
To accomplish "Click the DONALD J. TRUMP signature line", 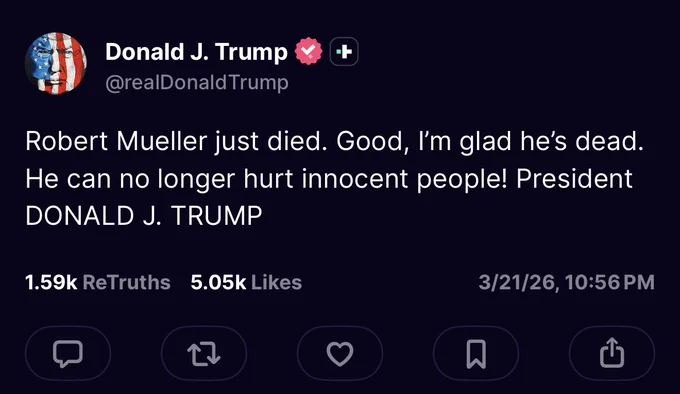I will coord(144,216).
